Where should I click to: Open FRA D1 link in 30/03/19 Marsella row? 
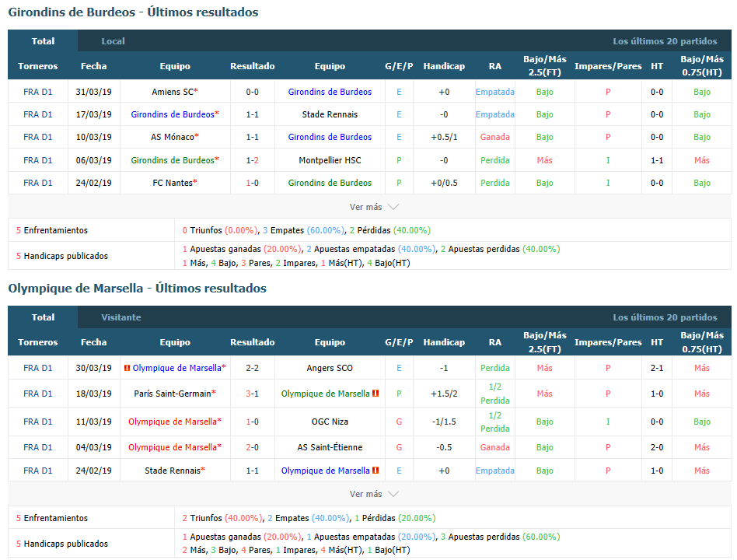coord(37,368)
